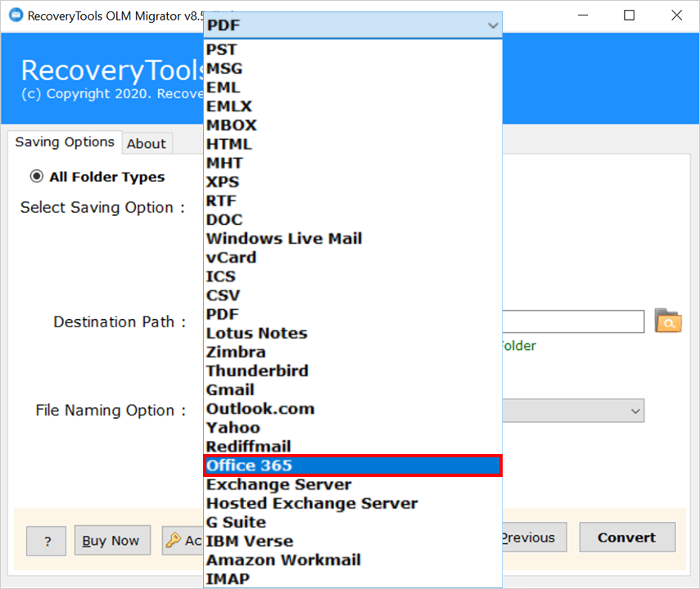Choose PST from the saving list
Screen dimensions: 700x589
pos(353,50)
